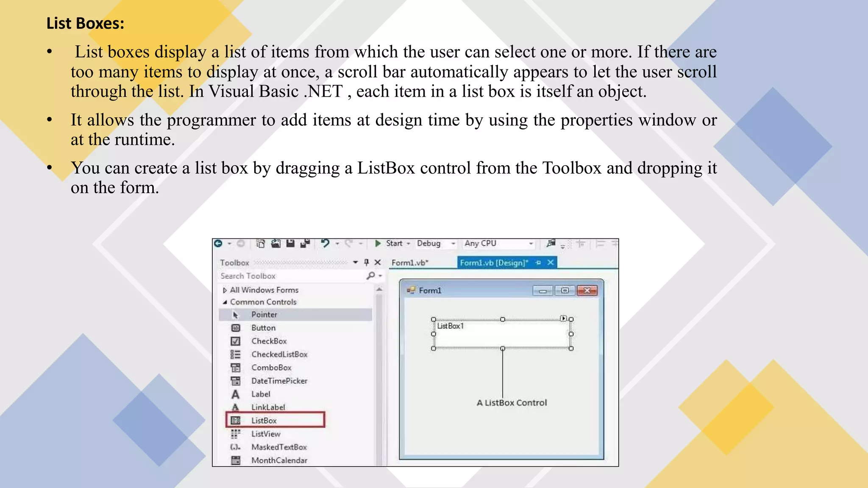Pin the Toolbox panel with pushpin icon
This screenshot has height=488, width=868.
tap(367, 263)
